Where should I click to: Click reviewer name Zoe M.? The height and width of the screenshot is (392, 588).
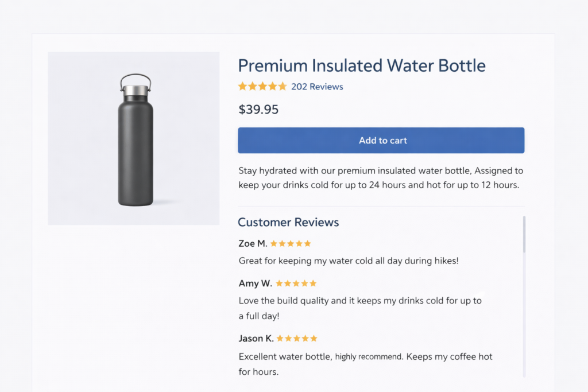(252, 243)
